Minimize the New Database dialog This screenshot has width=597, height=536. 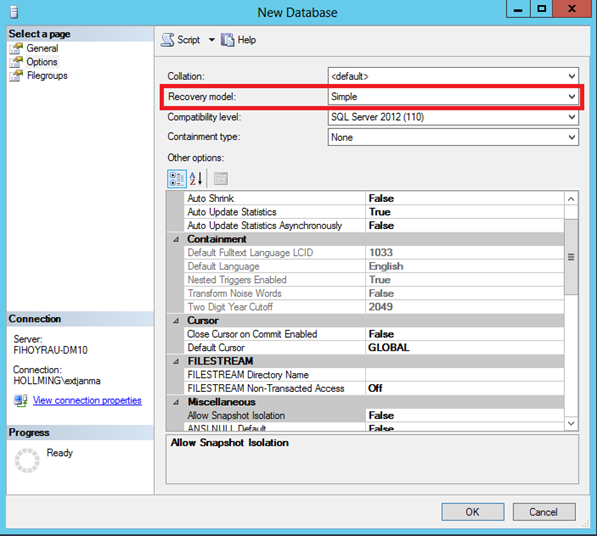coord(518,9)
